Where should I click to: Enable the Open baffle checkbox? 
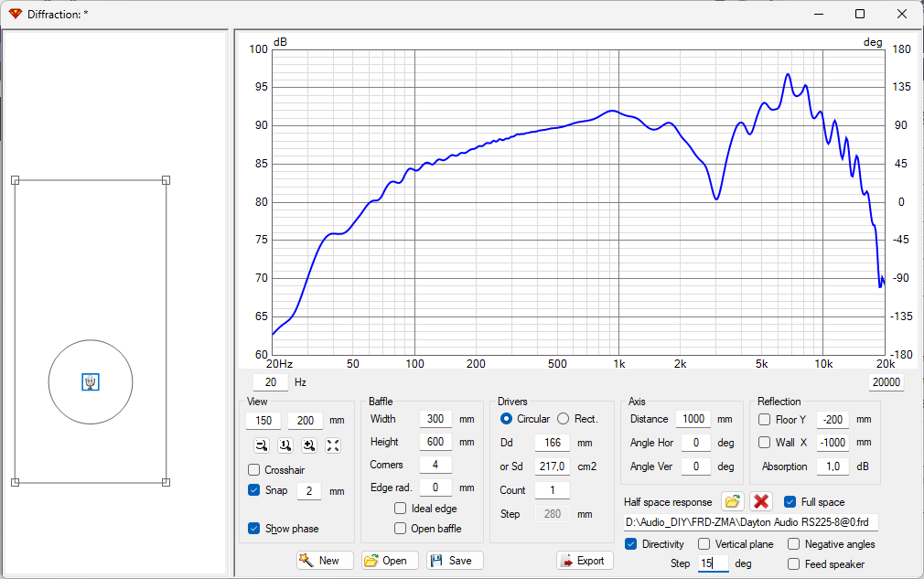coord(400,528)
